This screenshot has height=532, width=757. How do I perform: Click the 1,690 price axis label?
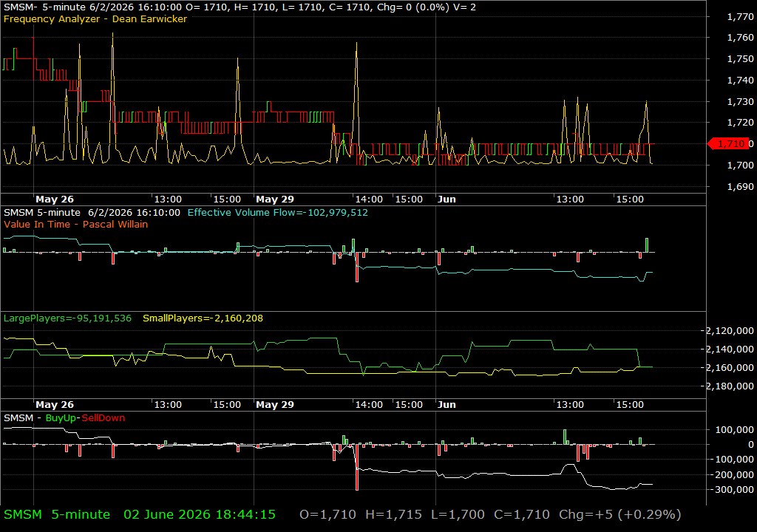(x=740, y=186)
